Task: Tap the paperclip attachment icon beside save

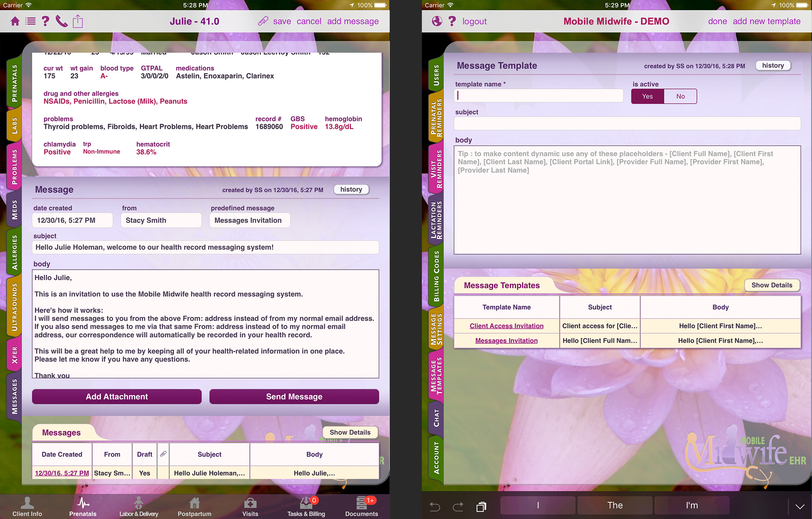Action: [263, 21]
